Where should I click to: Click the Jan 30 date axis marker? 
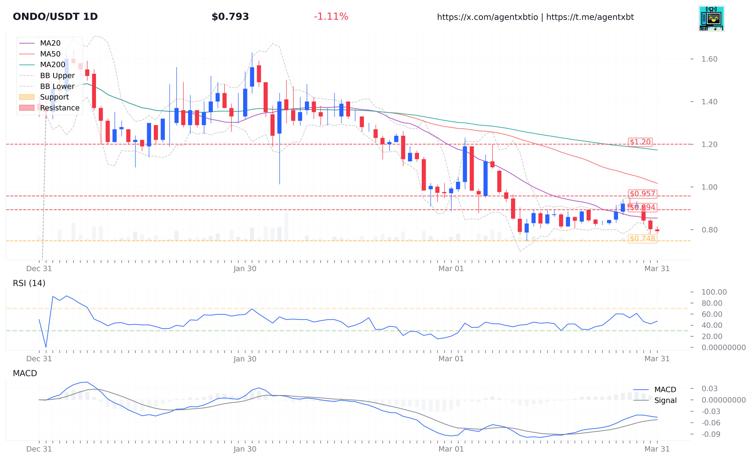(x=245, y=268)
